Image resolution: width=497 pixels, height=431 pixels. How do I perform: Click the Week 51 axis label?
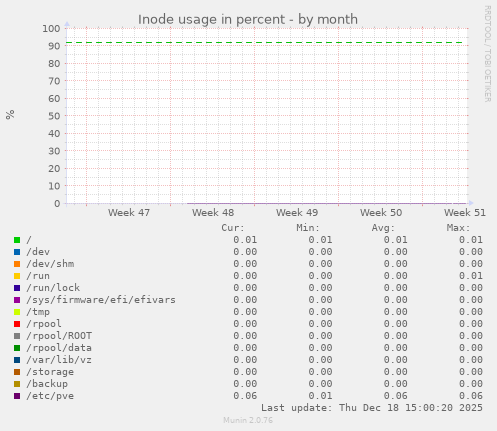[x=465, y=213]
